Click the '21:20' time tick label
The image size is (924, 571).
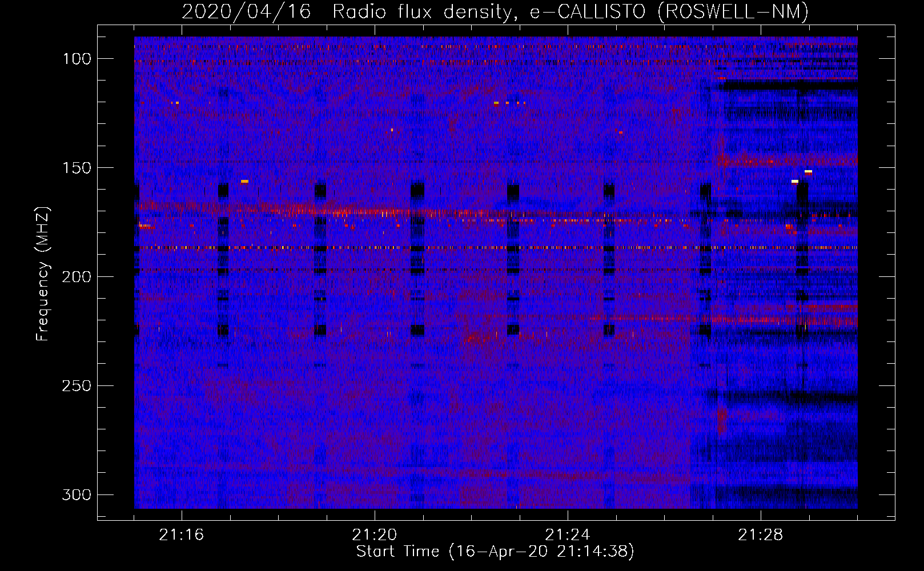(x=375, y=535)
